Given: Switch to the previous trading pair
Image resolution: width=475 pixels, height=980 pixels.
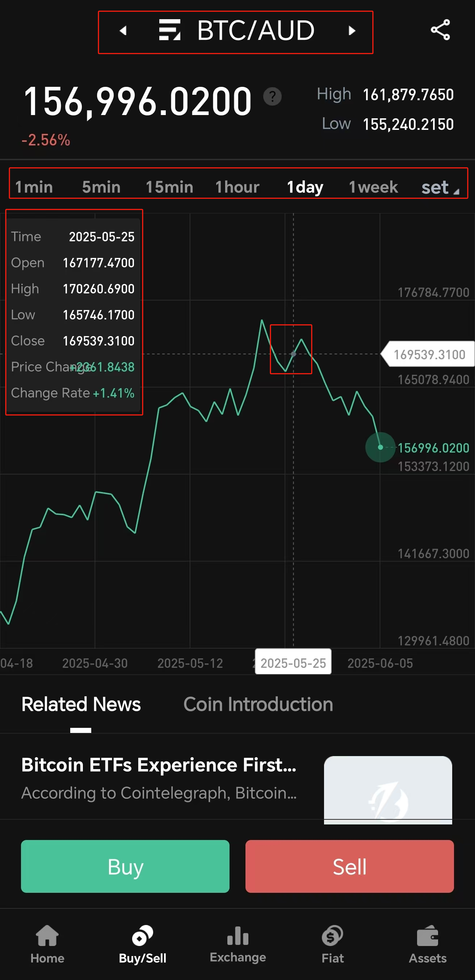Looking at the screenshot, I should click(123, 31).
